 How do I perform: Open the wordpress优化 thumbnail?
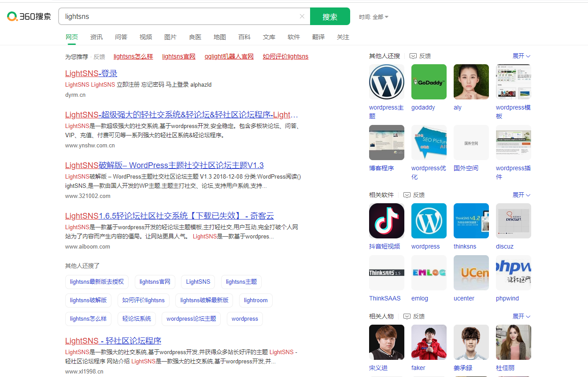(x=429, y=143)
